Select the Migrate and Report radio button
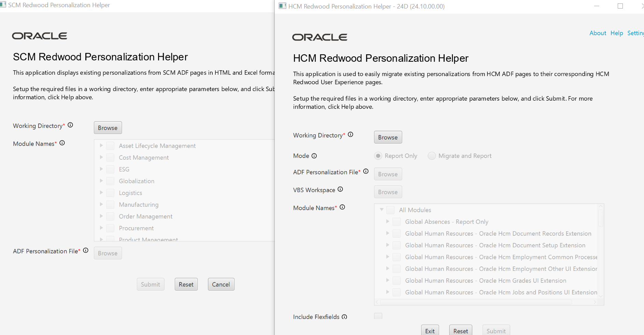This screenshot has height=335, width=644. click(x=432, y=156)
